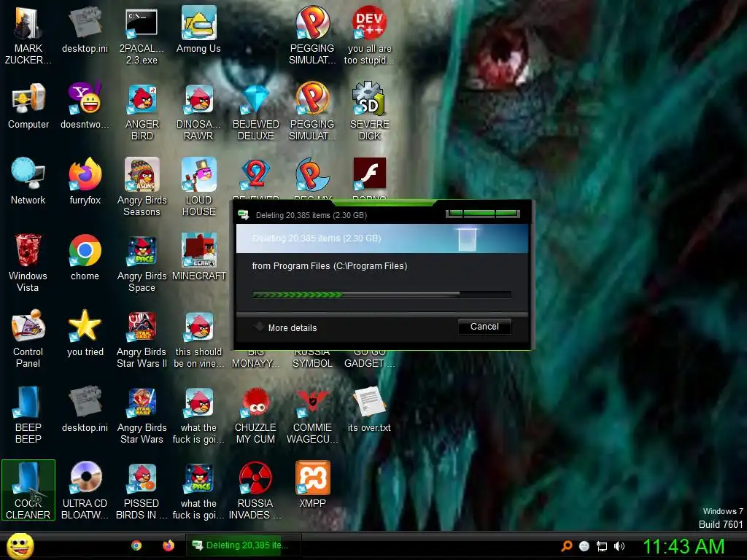Select the SEVERE DICK SD gear icon
The width and height of the screenshot is (747, 560).
[x=369, y=112]
